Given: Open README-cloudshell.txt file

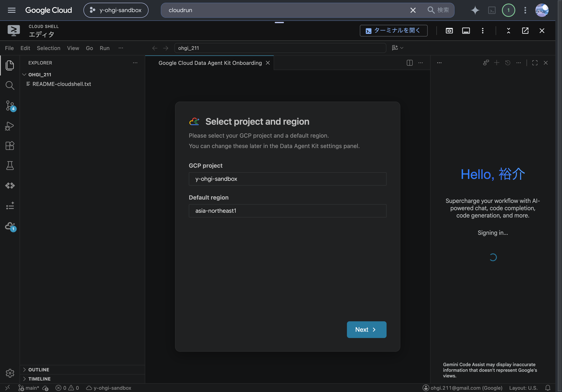Looking at the screenshot, I should point(62,84).
